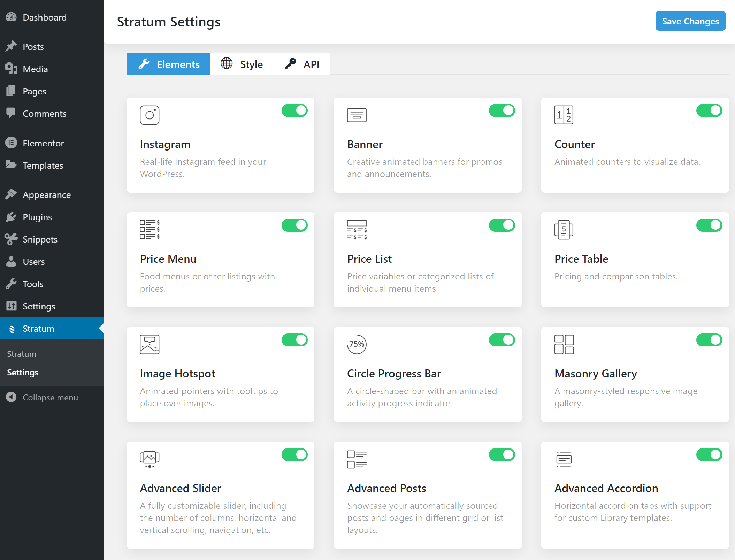This screenshot has height=560, width=735.
Task: Click the Pages icon in sidebar
Action: [x=11, y=91]
